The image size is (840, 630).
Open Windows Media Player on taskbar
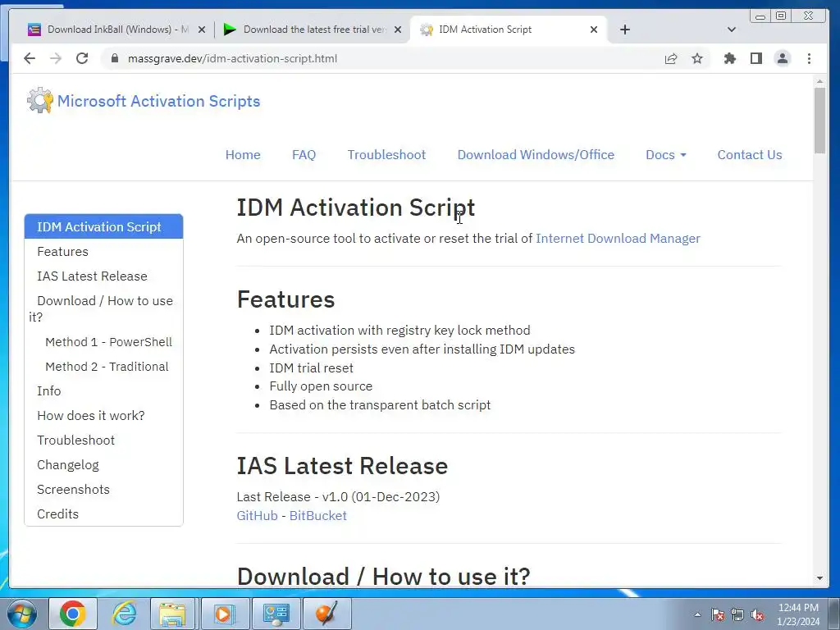pyautogui.click(x=224, y=614)
